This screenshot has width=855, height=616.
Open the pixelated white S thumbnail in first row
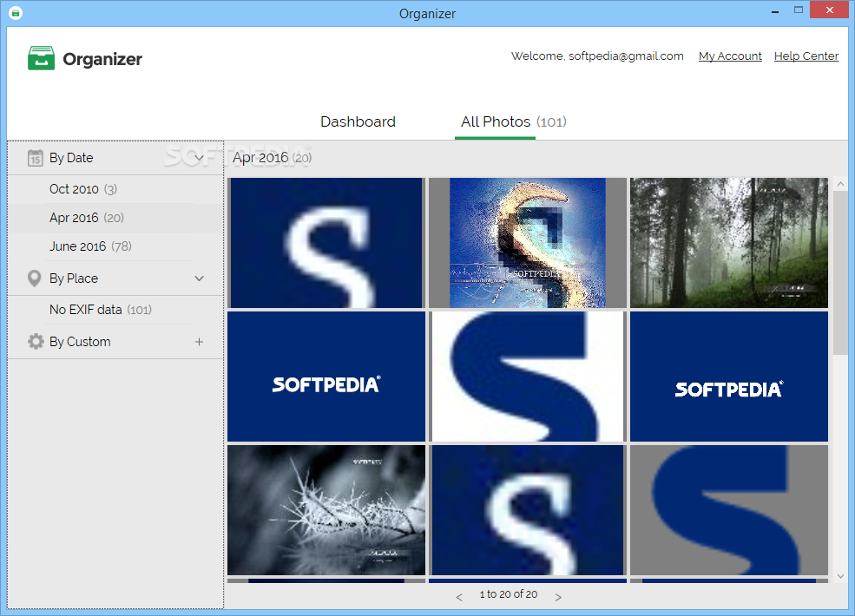click(x=326, y=243)
